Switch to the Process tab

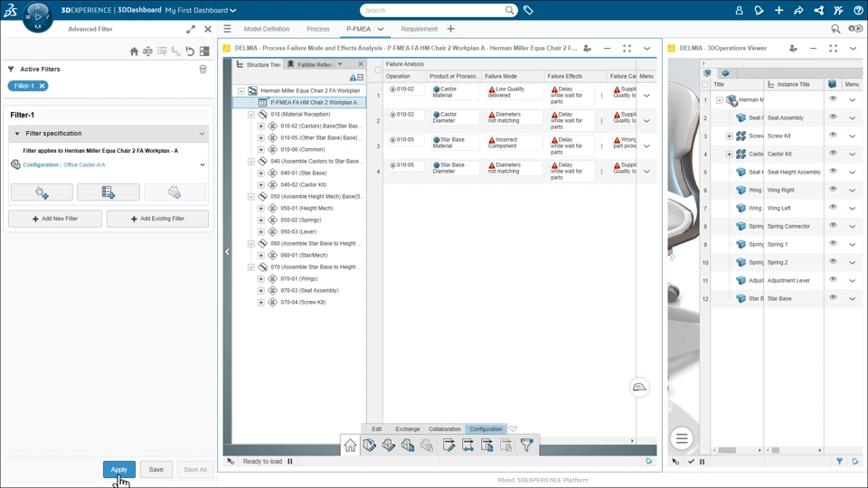click(x=317, y=29)
